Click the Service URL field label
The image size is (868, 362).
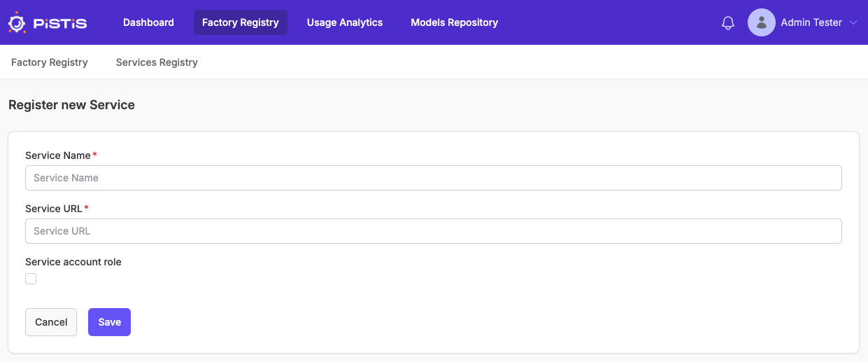pyautogui.click(x=54, y=209)
